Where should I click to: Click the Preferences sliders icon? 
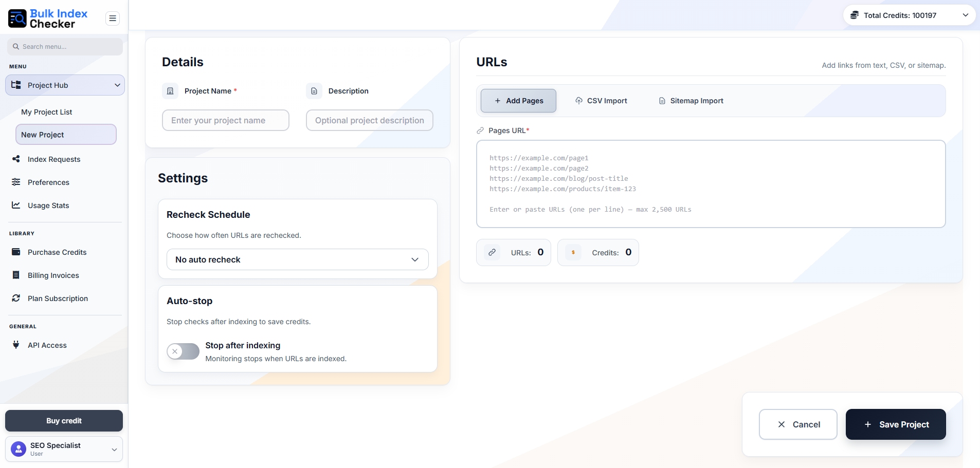[x=16, y=182]
